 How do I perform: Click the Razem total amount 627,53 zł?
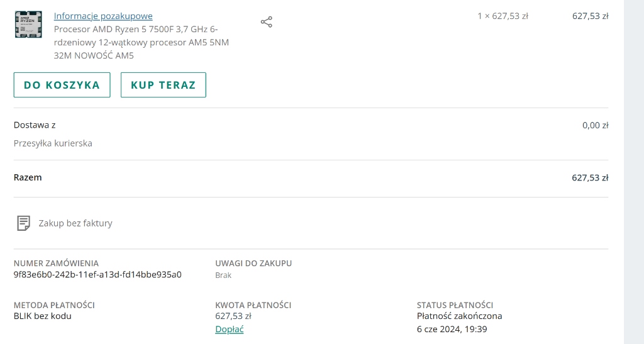click(x=589, y=178)
